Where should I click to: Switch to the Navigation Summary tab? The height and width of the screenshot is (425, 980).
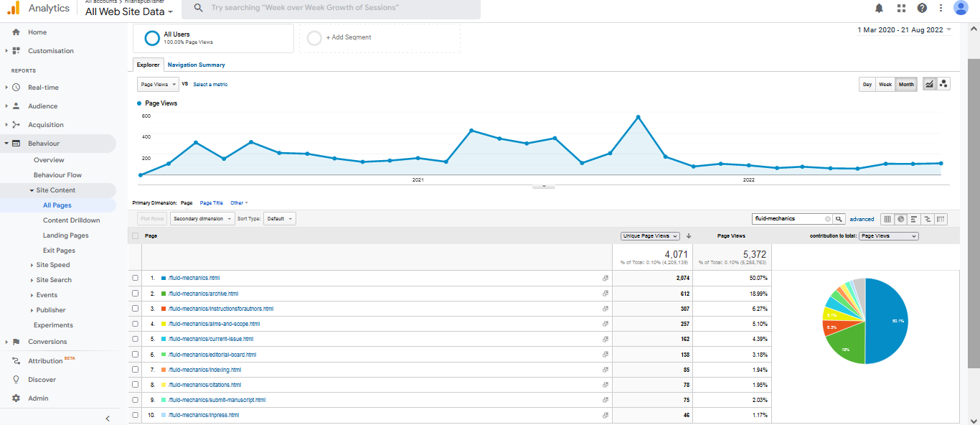coord(196,65)
